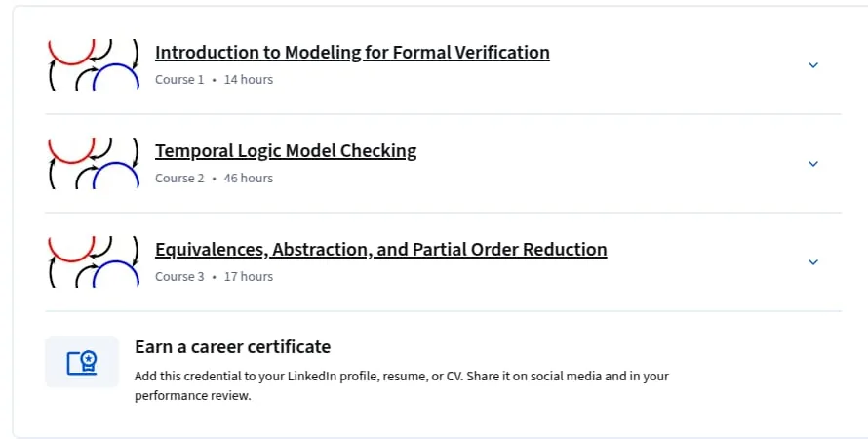868x439 pixels.
Task: Expand the Equivalences, Abstraction, Partial Order Reduction chevron
Action: [x=813, y=262]
